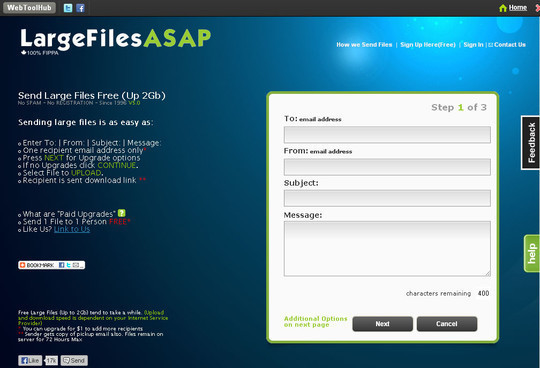Image resolution: width=540 pixels, height=368 pixels.
Task: Click the red FREE text
Action: coord(119,222)
